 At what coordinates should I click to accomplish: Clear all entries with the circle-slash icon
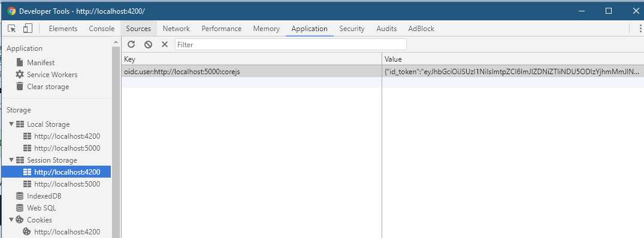(x=148, y=44)
